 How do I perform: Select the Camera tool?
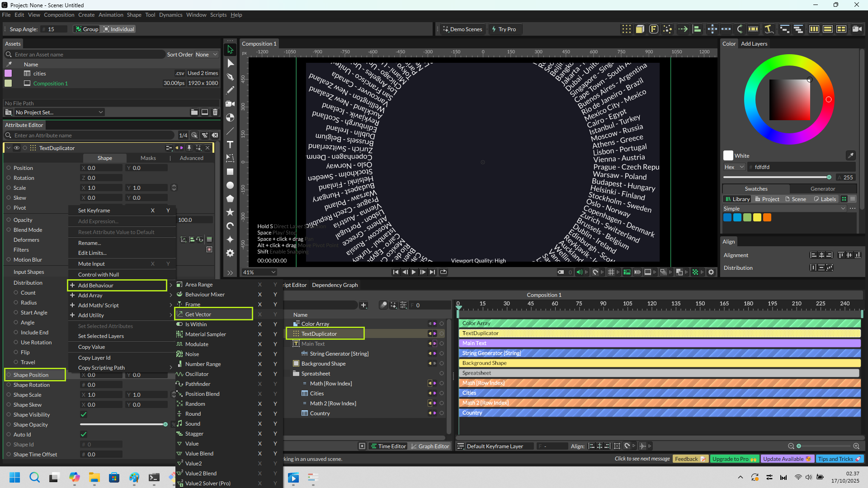(x=230, y=104)
